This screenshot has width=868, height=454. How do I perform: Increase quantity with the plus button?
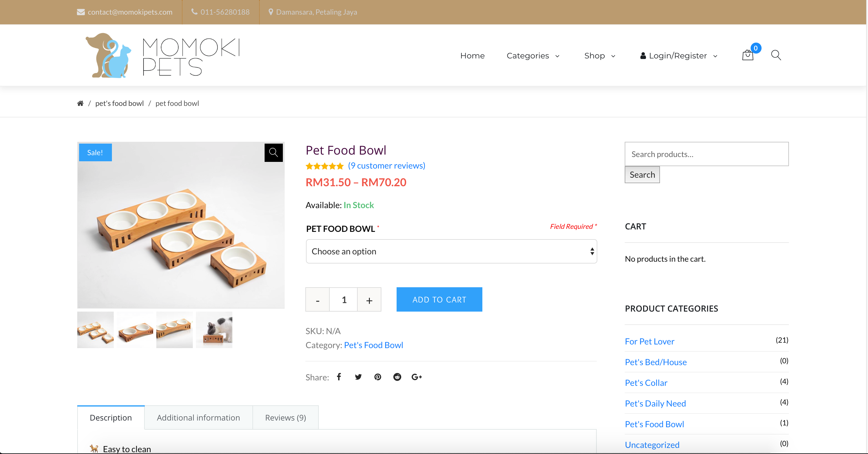pos(369,300)
